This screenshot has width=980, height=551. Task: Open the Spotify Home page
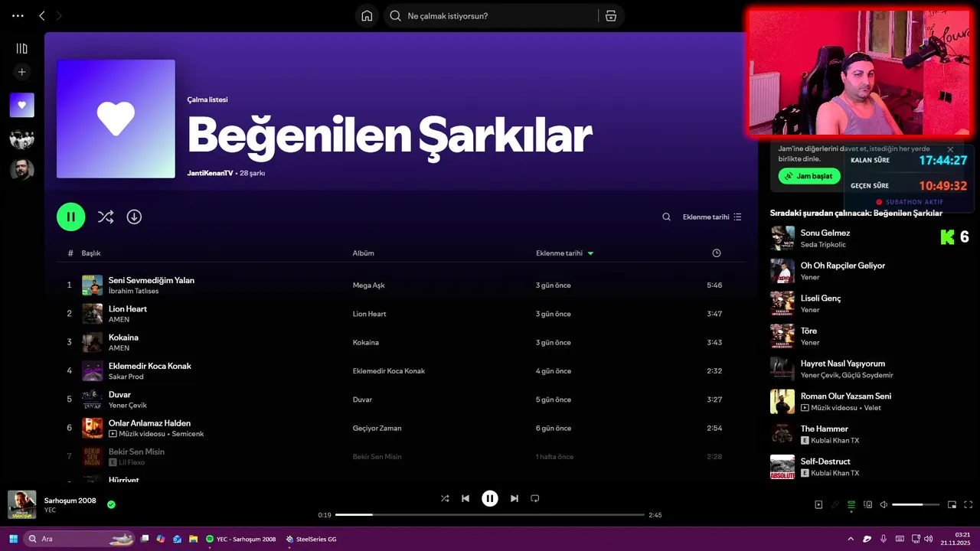[x=367, y=15]
